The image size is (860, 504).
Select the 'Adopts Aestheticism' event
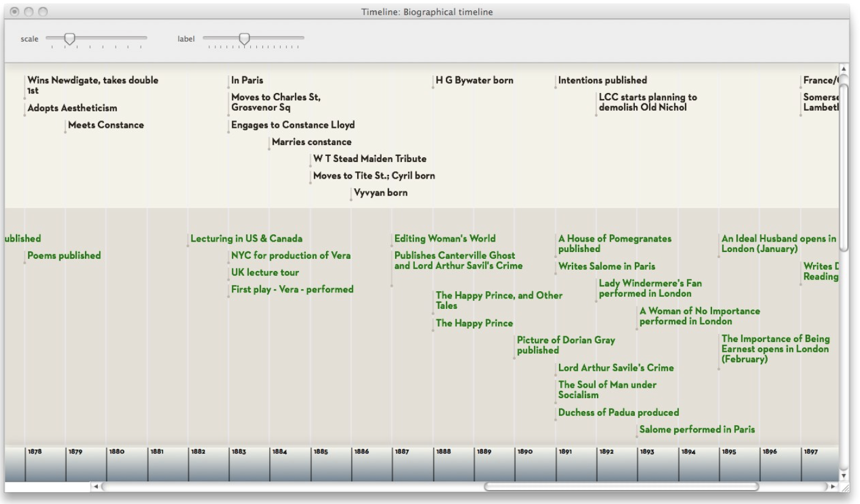(72, 108)
